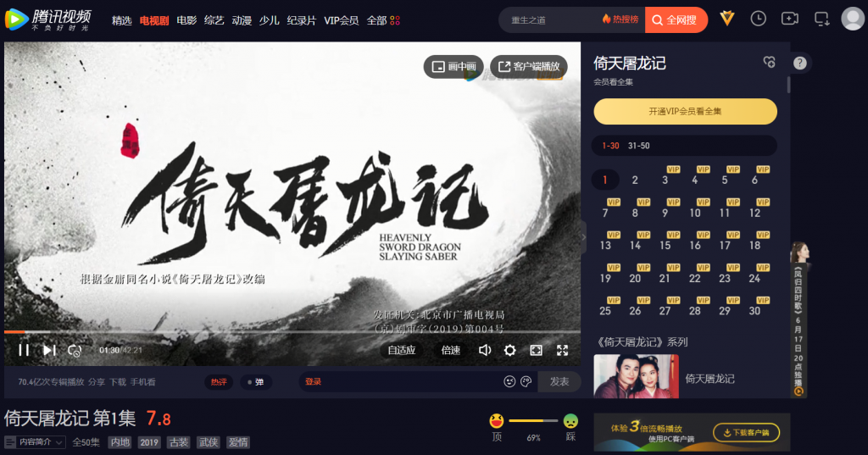Go to 电视剧 tab
Viewport: 868px width, 455px height.
(x=154, y=20)
